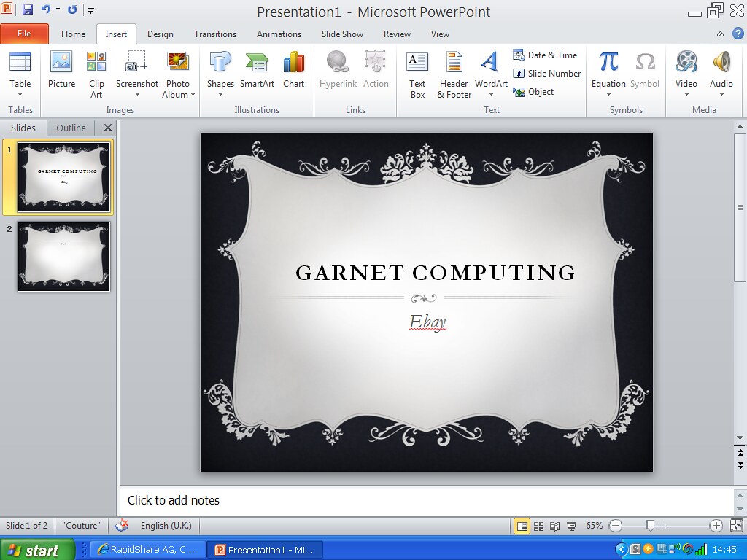Open the File tab
The width and height of the screenshot is (747, 560).
(x=24, y=34)
